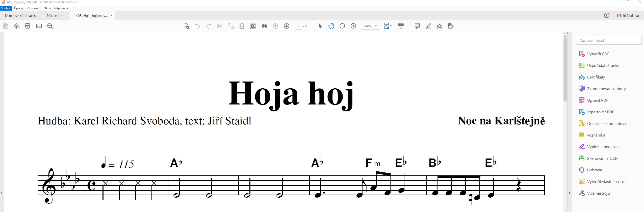This screenshot has width=644, height=212.
Task: Click the upload to cloud icon
Action: (17, 26)
